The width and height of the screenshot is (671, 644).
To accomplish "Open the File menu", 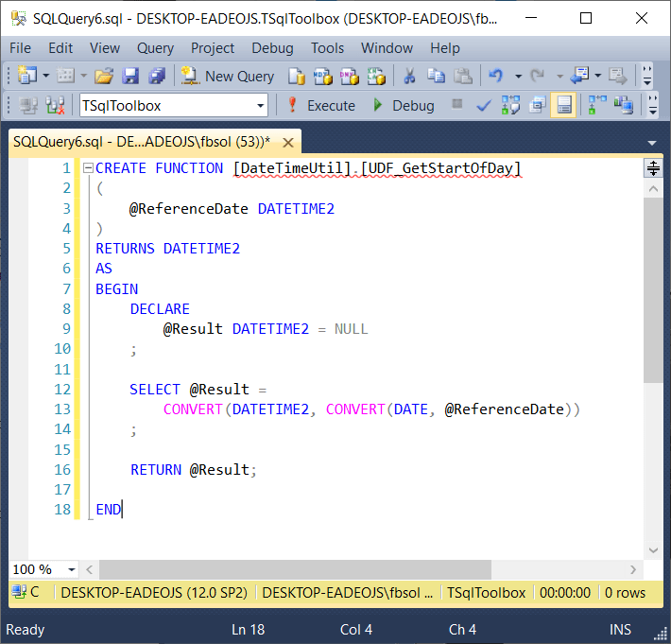I will 20,48.
